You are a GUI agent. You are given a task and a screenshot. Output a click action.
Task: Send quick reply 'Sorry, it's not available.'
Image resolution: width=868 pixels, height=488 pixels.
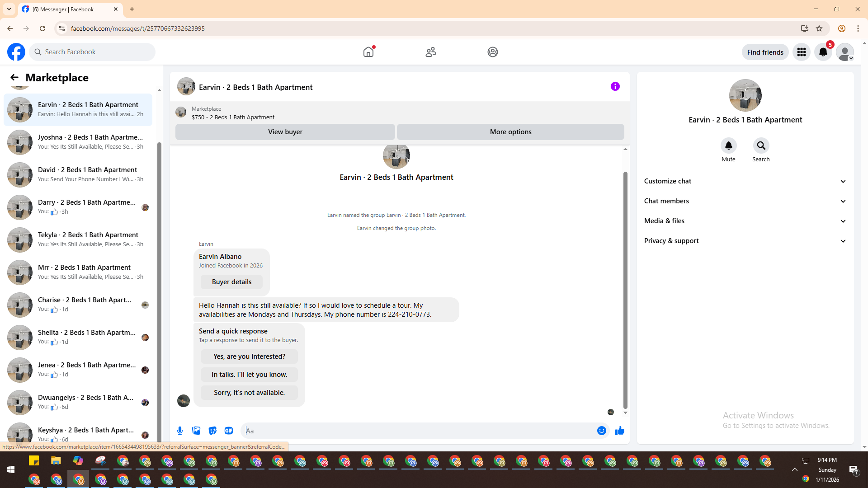tap(249, 393)
